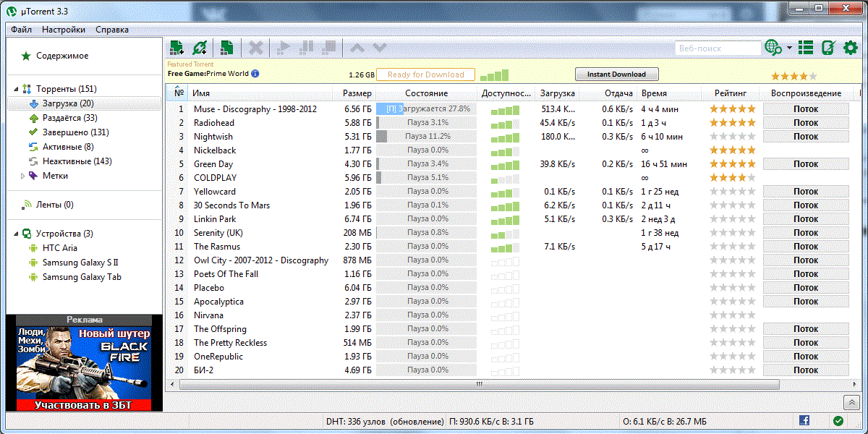
Task: Click the list view toolbar icon
Action: [x=807, y=48]
